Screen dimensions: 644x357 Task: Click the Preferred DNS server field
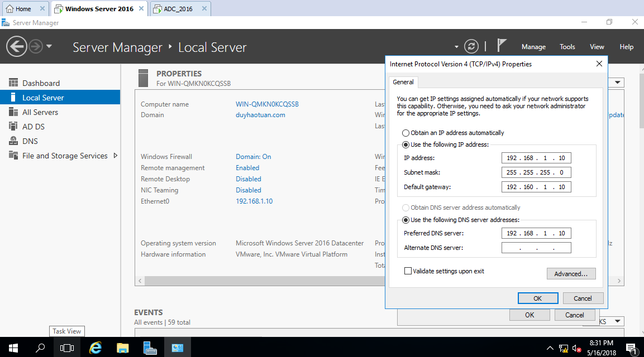click(536, 233)
